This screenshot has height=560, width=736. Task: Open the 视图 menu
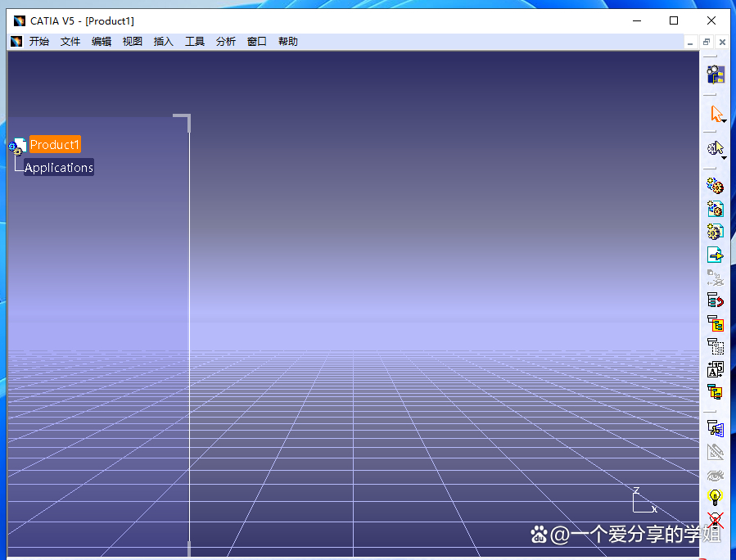(x=133, y=41)
